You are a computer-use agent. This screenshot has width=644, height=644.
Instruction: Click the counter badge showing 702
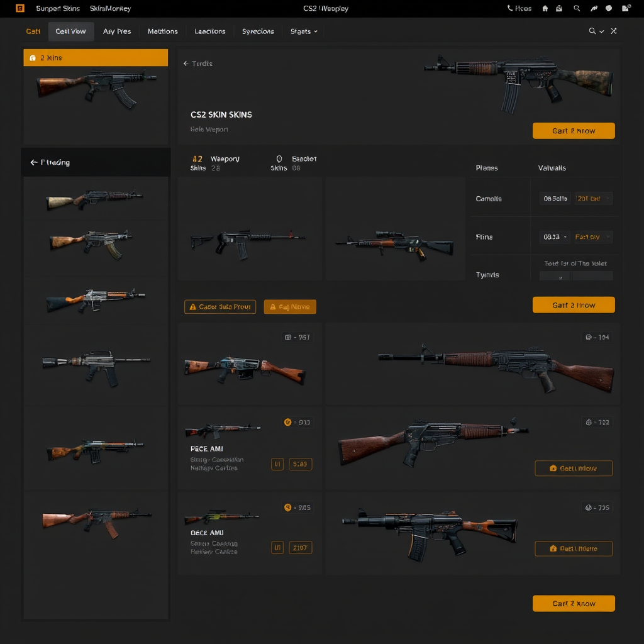coord(597,422)
